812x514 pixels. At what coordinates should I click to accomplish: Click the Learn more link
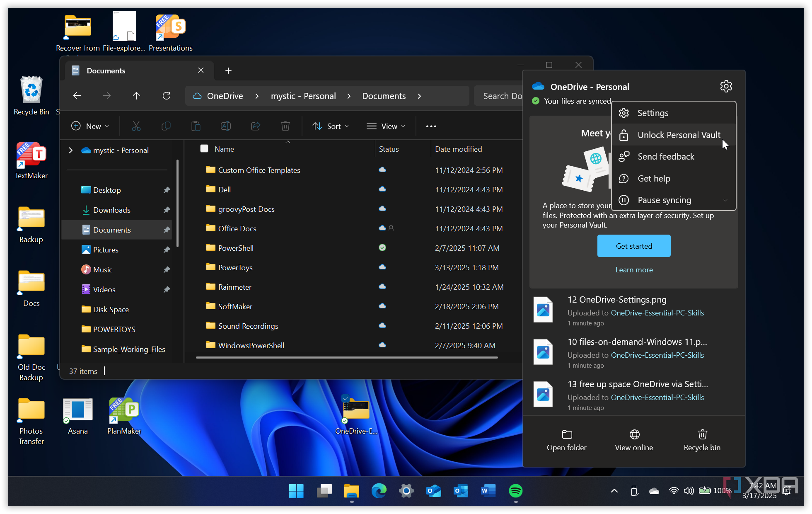click(x=634, y=270)
